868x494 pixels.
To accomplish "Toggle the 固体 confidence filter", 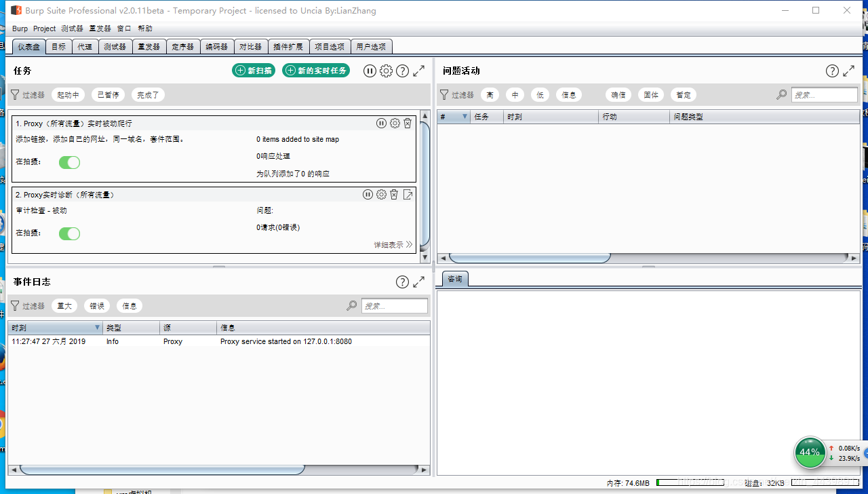I will coord(651,95).
